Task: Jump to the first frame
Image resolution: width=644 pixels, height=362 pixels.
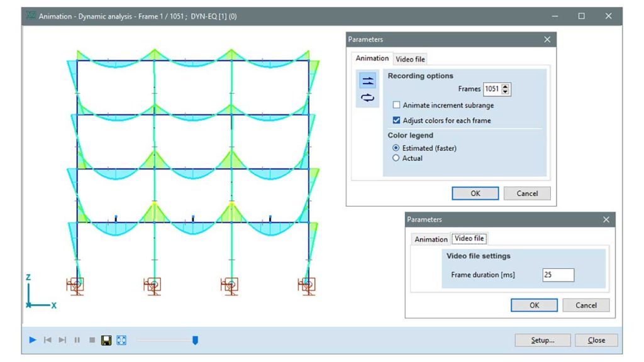Action: pos(47,339)
